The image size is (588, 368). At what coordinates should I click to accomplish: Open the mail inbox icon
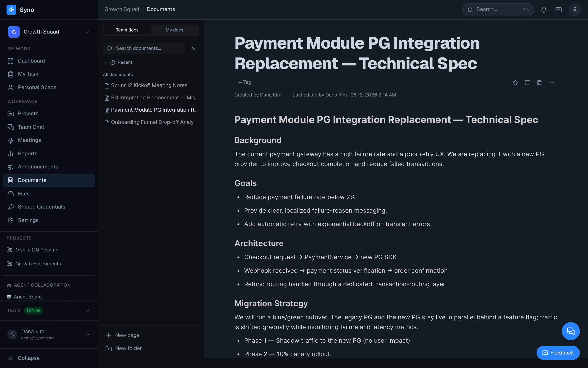click(558, 10)
